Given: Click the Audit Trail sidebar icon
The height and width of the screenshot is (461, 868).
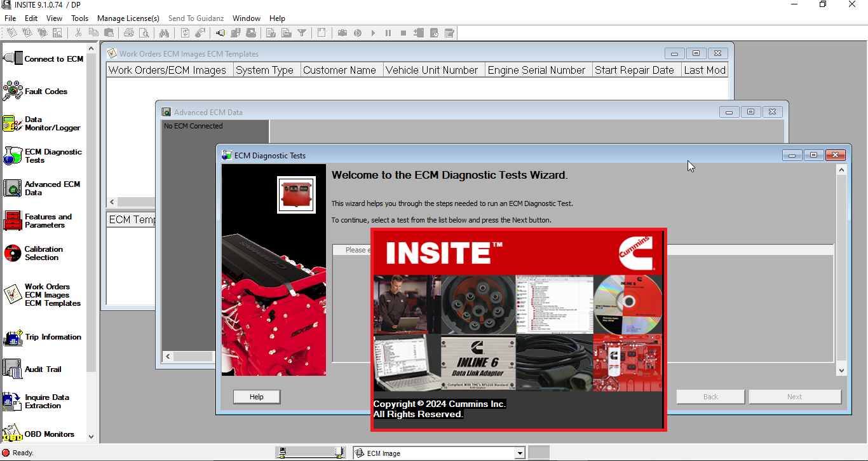Looking at the screenshot, I should 13,369.
